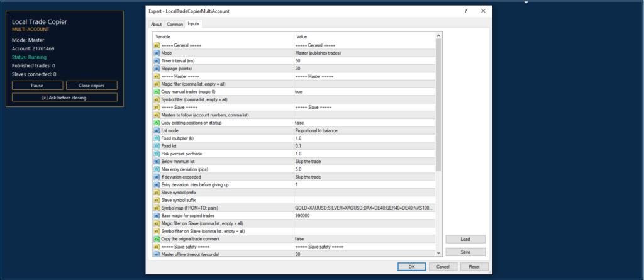
Task: Toggle Copy existing positions on startup value false
Action: click(x=364, y=123)
